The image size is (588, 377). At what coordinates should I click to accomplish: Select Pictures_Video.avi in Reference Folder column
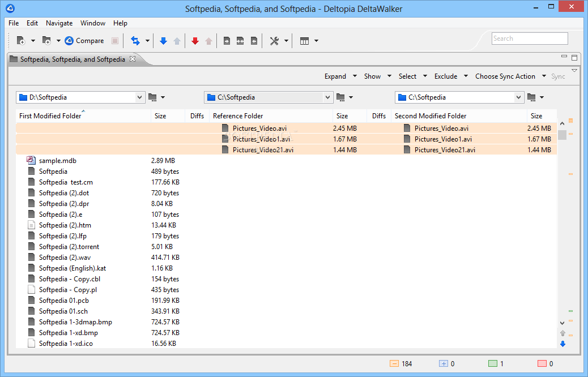(x=259, y=128)
